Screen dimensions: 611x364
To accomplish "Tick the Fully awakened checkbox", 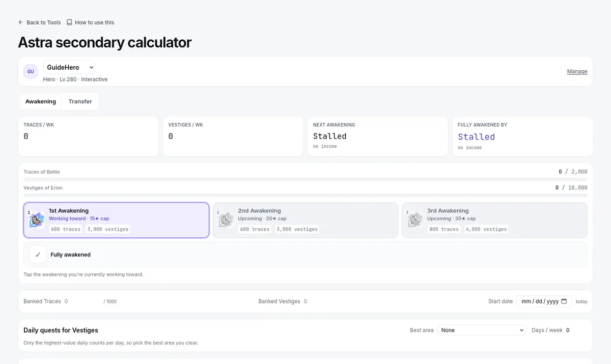I will tap(38, 255).
